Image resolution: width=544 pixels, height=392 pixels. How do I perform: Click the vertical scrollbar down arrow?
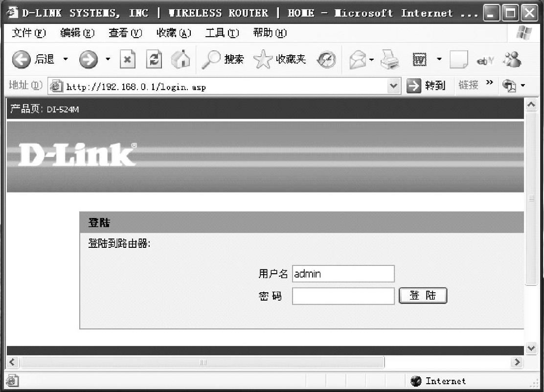pyautogui.click(x=531, y=348)
